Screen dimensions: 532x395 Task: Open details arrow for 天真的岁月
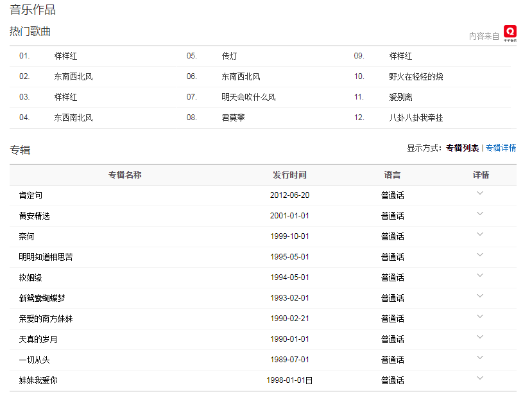(480, 337)
